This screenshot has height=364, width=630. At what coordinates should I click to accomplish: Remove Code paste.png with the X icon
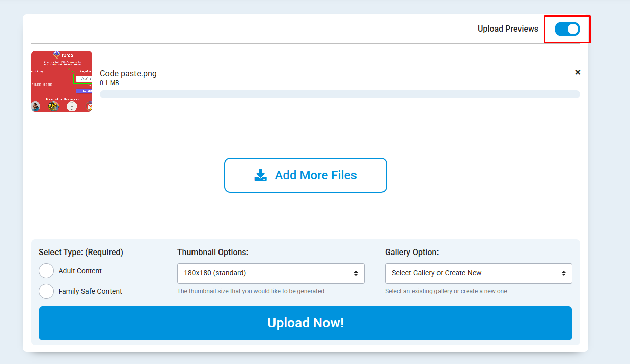(x=578, y=72)
